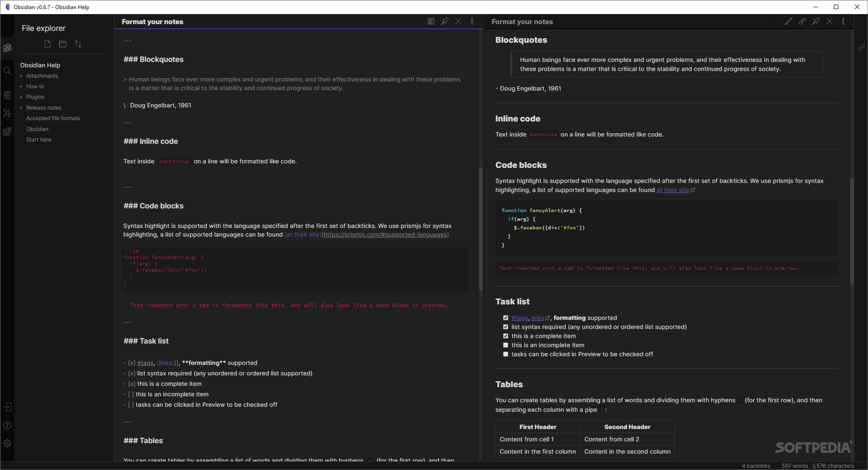Screen dimensions: 868x470
Task: Follow 'at their site' link in preview
Action: (x=673, y=190)
